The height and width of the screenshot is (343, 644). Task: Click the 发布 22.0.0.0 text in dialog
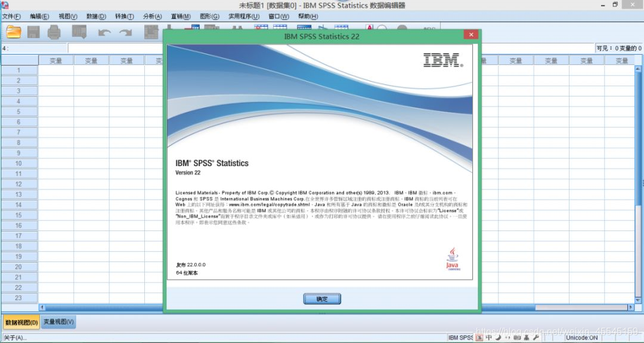pos(191,264)
